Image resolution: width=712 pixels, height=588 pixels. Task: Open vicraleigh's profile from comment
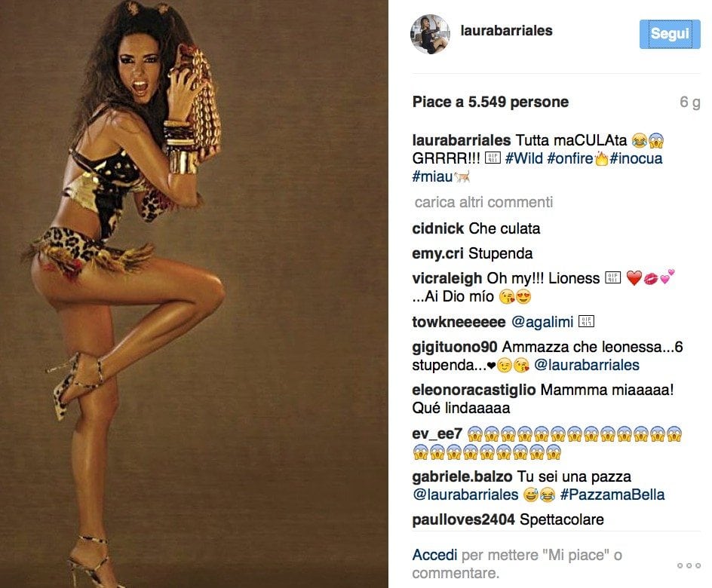(x=447, y=278)
